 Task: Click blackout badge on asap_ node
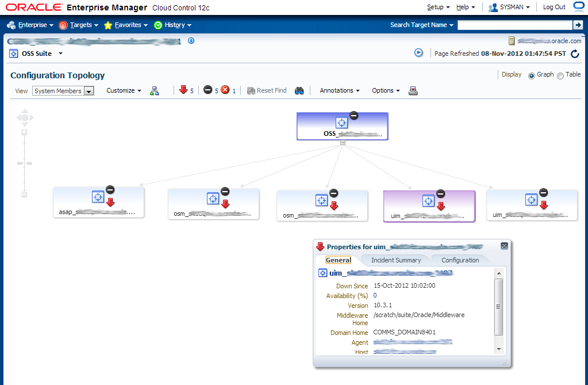[110, 190]
